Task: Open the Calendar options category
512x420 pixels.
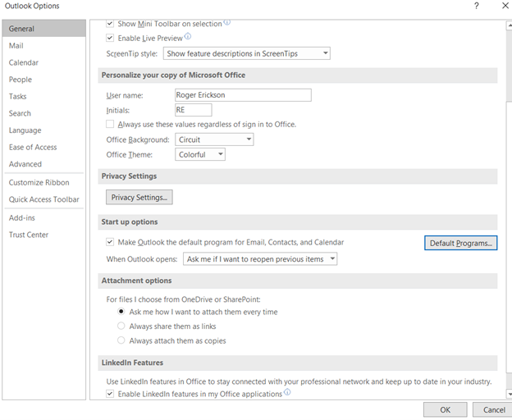Action: click(24, 62)
